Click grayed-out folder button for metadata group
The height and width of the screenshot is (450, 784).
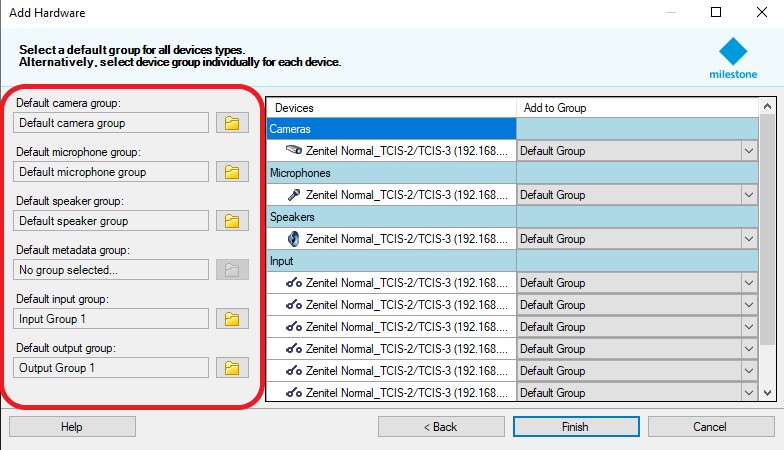tap(232, 270)
